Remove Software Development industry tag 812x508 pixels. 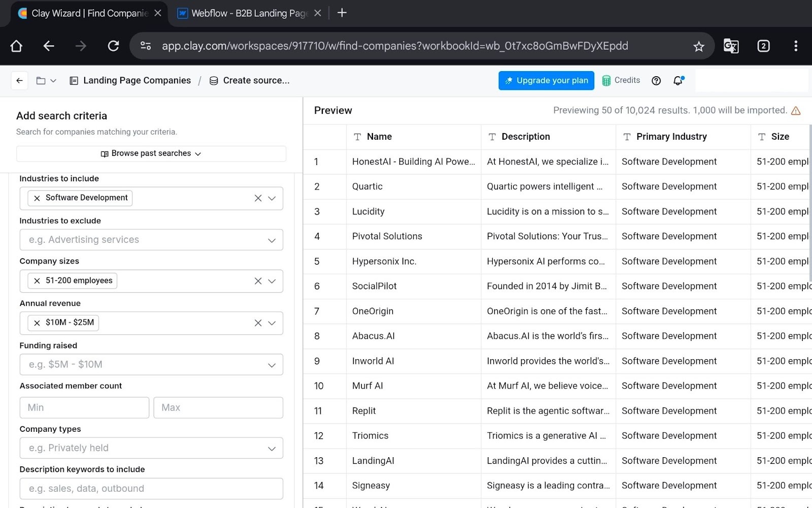[x=37, y=198]
